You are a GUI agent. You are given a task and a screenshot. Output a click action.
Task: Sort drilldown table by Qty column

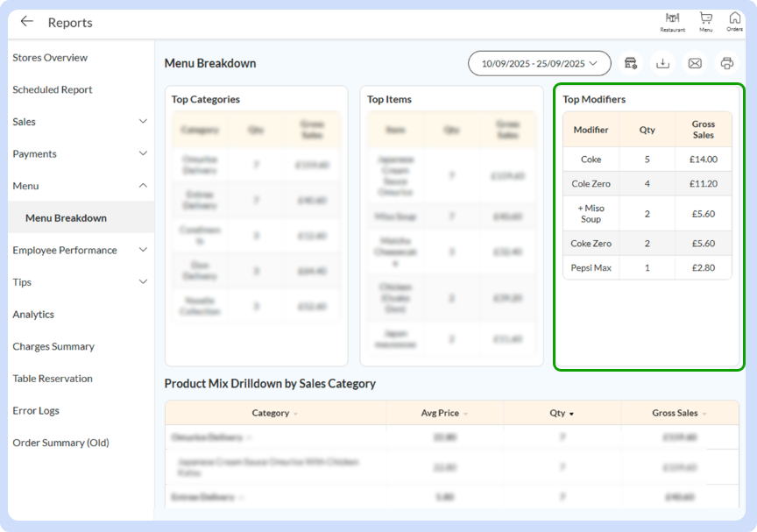pyautogui.click(x=562, y=413)
